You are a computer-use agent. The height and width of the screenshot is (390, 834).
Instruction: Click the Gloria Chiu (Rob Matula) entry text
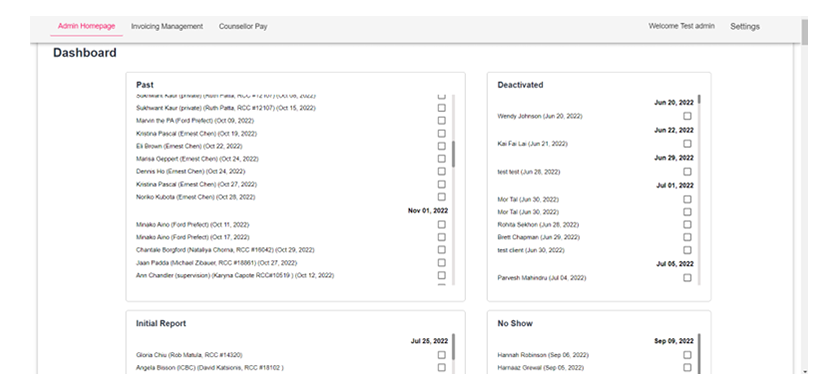pos(189,355)
